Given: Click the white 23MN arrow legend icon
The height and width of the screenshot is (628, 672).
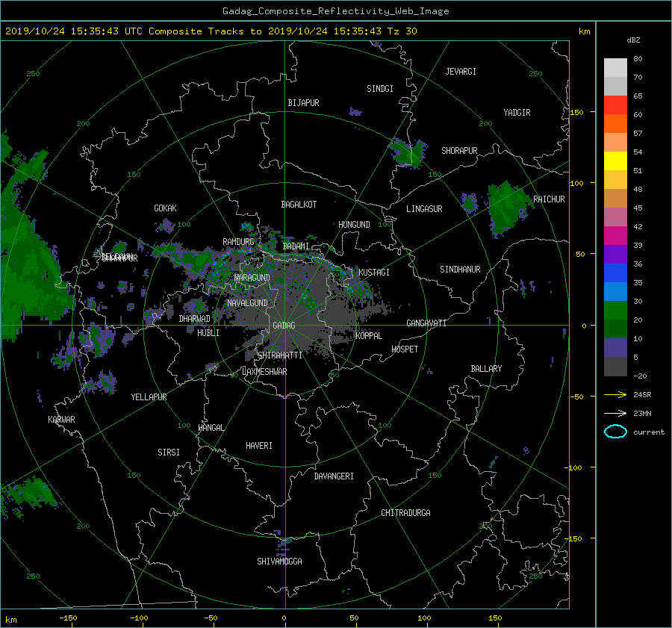Looking at the screenshot, I should [x=615, y=413].
